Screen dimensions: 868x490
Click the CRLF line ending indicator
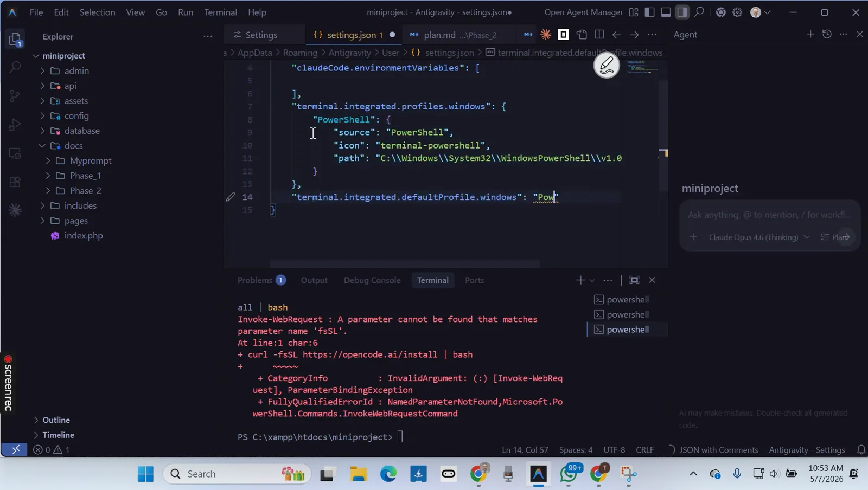coord(644,450)
